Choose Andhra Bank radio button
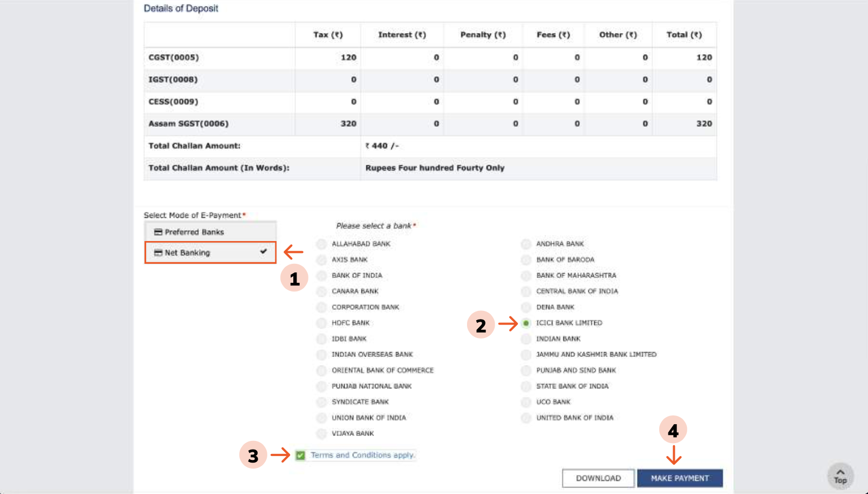 click(526, 244)
